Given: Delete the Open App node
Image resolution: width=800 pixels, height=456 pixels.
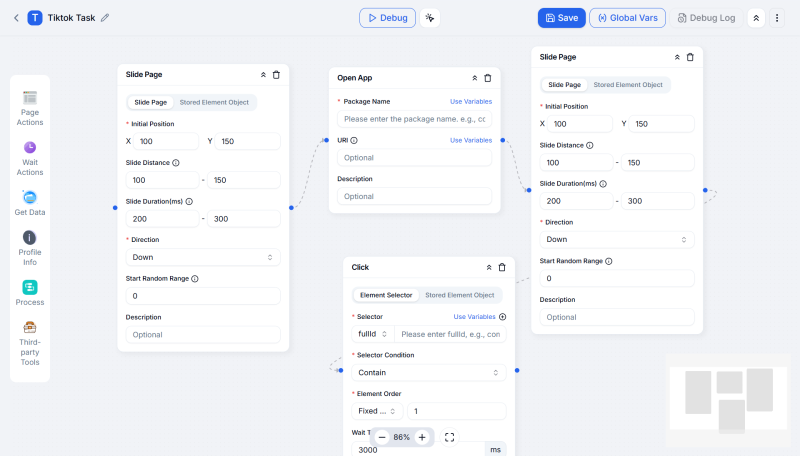Looking at the screenshot, I should click(x=488, y=78).
